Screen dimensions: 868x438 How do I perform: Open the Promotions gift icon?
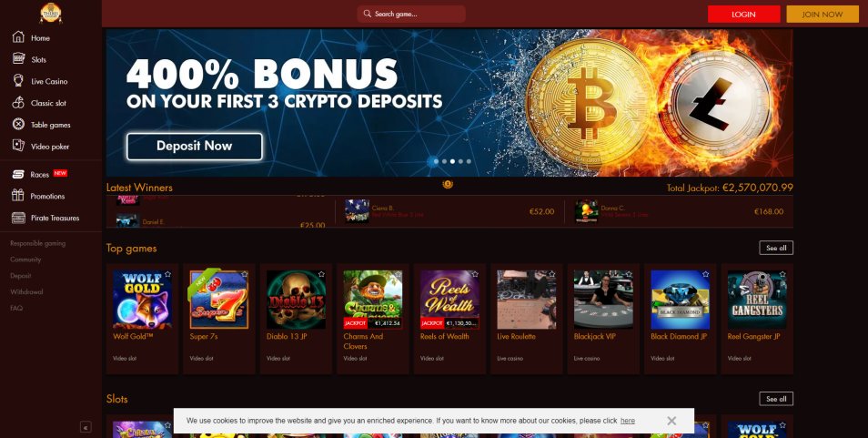(18, 196)
